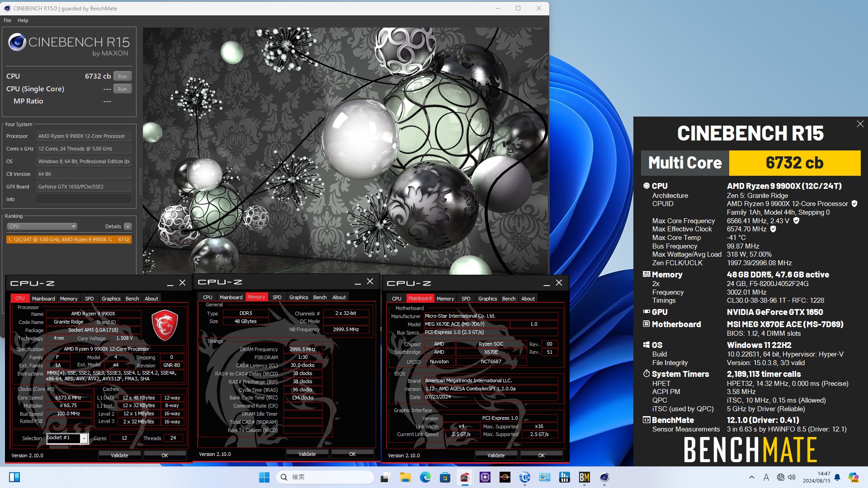This screenshot has width=868, height=488.
Task: Click Validate in the right CPU-Z window
Action: 496,455
